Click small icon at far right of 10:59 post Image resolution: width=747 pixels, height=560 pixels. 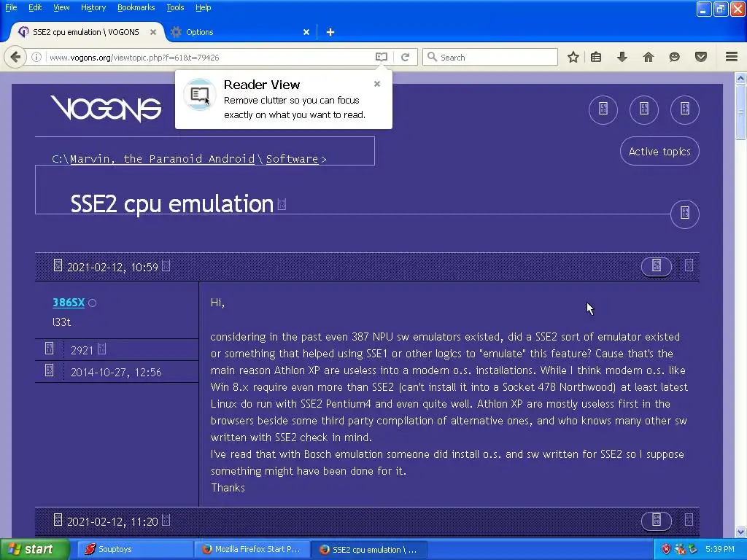(x=689, y=265)
